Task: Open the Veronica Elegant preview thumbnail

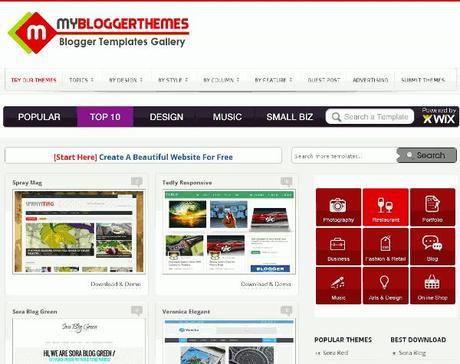Action: [x=229, y=341]
